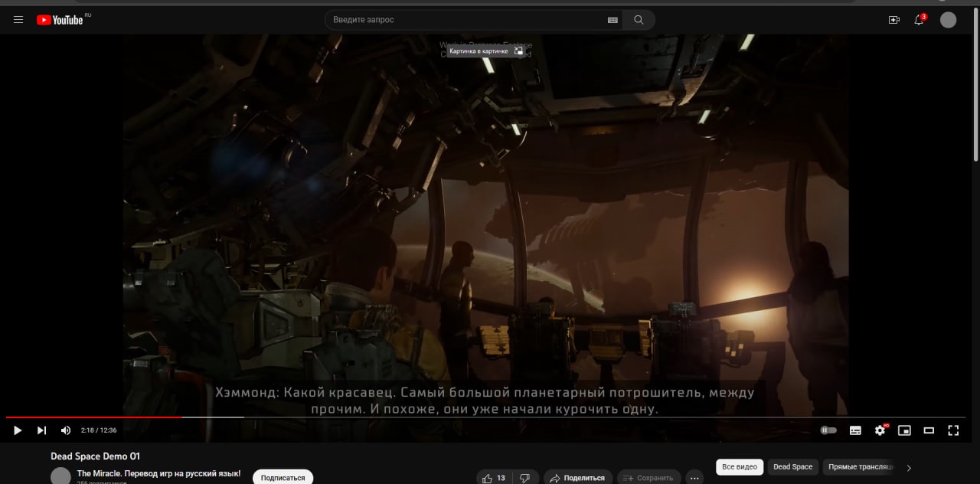Toggle subtitles with the captions button

[x=855, y=430]
